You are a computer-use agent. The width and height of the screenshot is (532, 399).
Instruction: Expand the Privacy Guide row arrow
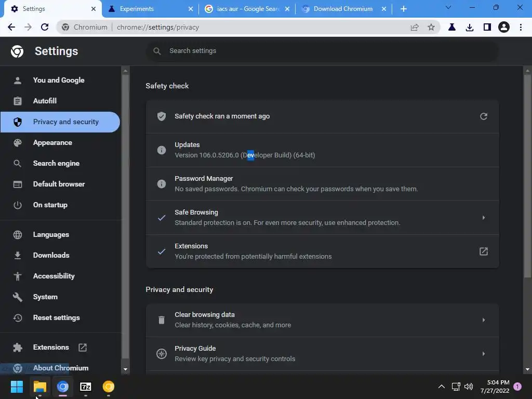click(x=484, y=353)
